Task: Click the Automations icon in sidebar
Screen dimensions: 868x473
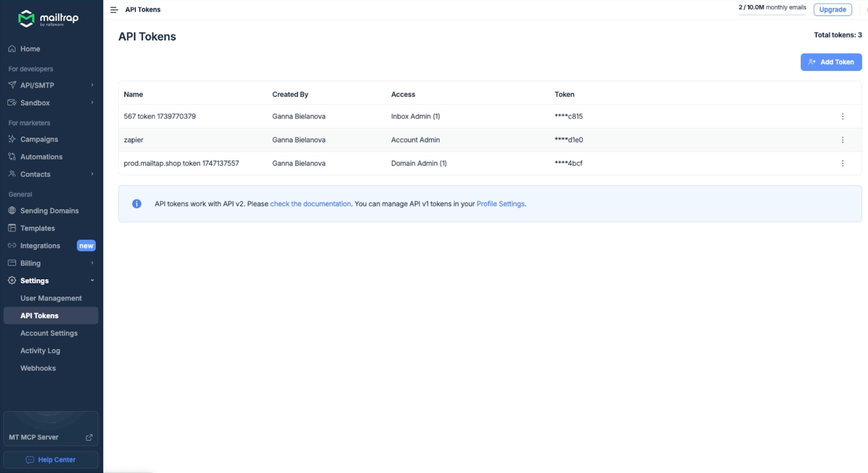Action: click(12, 157)
